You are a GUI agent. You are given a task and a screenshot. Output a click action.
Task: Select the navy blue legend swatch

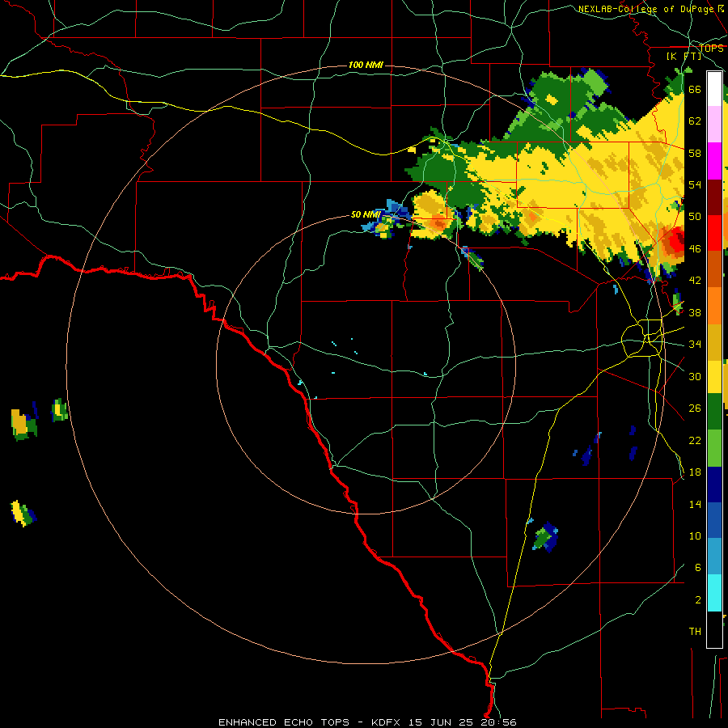[x=714, y=485]
